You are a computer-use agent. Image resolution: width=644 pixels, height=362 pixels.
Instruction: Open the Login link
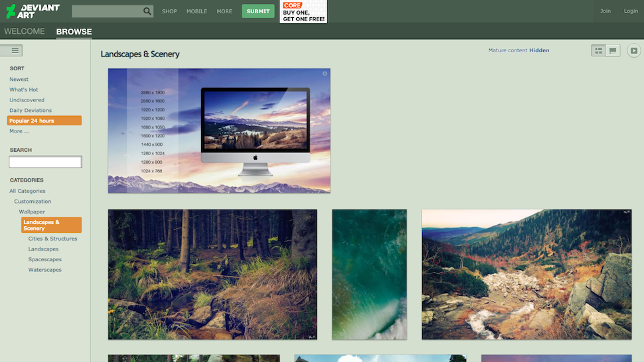point(631,11)
